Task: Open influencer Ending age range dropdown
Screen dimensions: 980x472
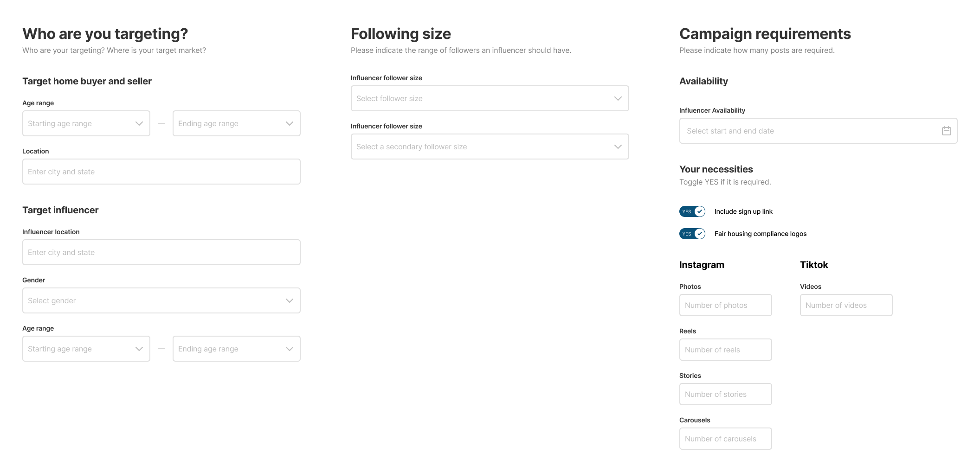Action: [236, 349]
